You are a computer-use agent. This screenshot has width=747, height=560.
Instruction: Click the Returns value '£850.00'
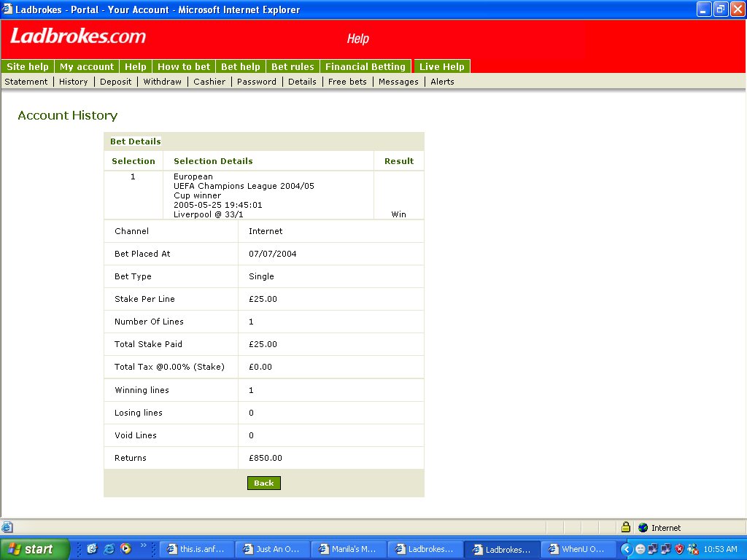point(266,458)
